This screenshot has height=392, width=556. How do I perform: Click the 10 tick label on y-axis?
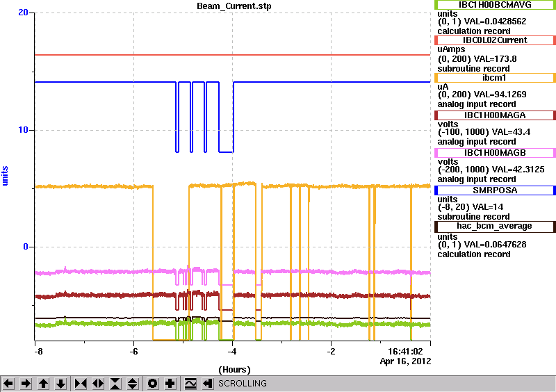pyautogui.click(x=23, y=130)
